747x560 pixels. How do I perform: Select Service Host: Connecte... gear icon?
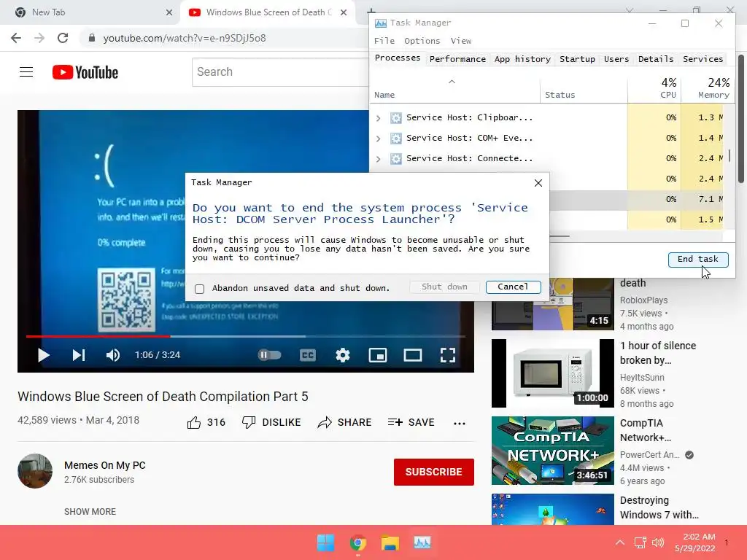(396, 158)
